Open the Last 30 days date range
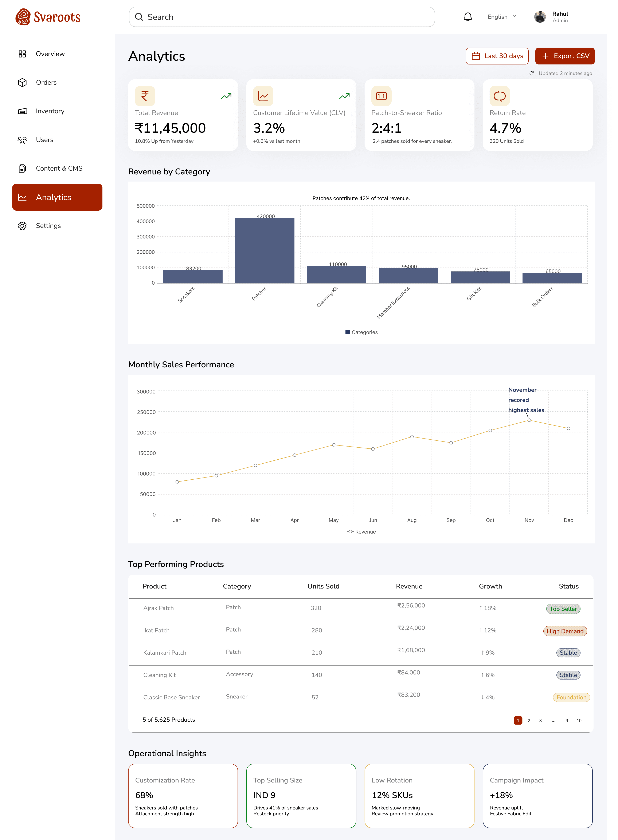618x840 pixels. point(497,56)
